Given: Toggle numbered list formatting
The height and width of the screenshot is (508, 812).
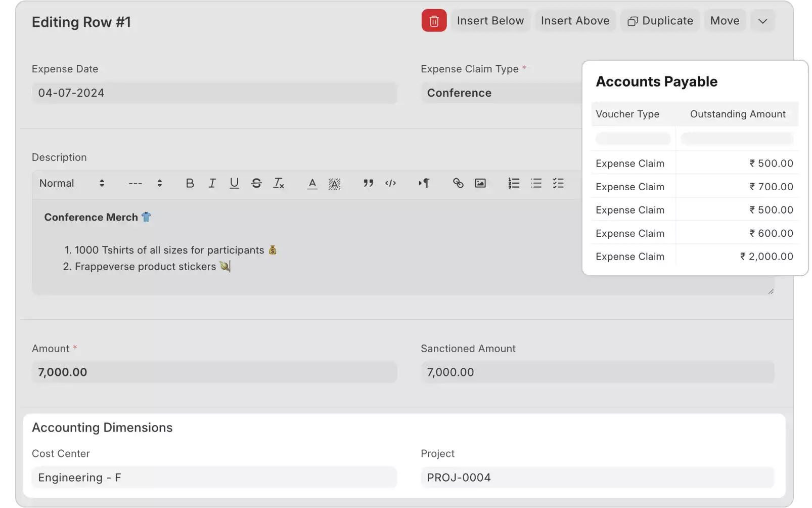Looking at the screenshot, I should click(x=514, y=183).
